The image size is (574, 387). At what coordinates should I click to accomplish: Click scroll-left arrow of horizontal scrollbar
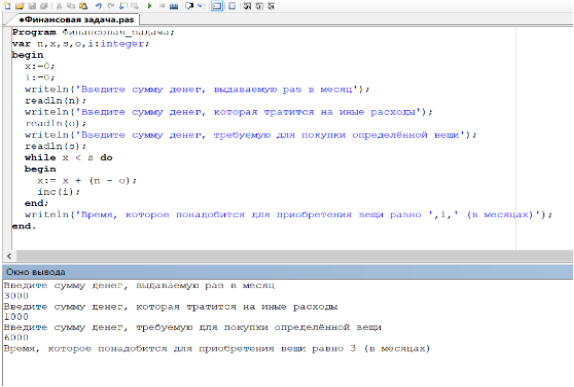click(x=9, y=256)
